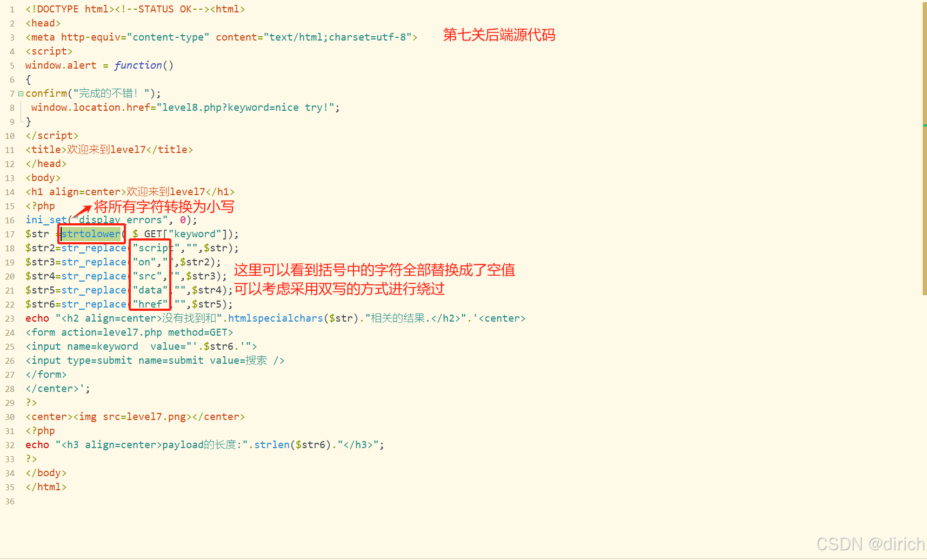Click the meta http-equiv tag on line 3

pyautogui.click(x=222, y=37)
